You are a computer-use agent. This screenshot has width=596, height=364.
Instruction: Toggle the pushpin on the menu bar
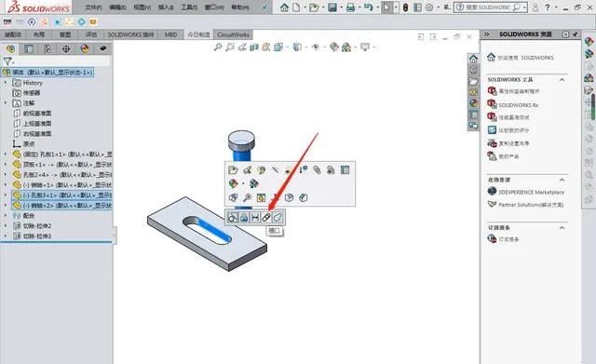[264, 7]
